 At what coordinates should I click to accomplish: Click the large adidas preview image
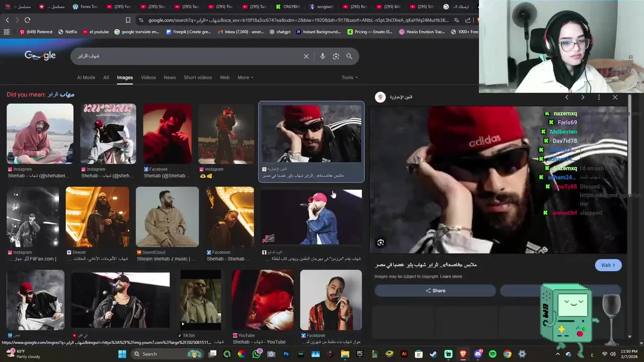[x=498, y=180]
